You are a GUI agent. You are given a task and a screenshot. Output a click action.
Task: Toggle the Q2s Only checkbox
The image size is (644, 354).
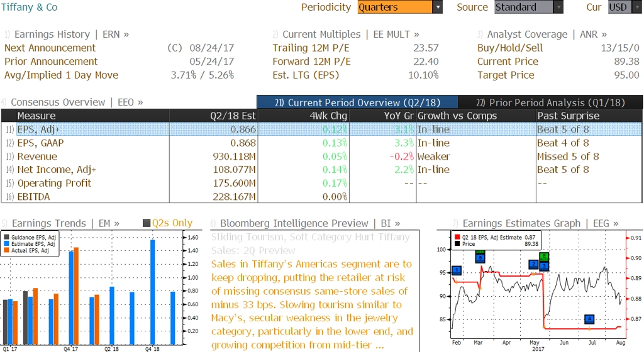pos(147,223)
